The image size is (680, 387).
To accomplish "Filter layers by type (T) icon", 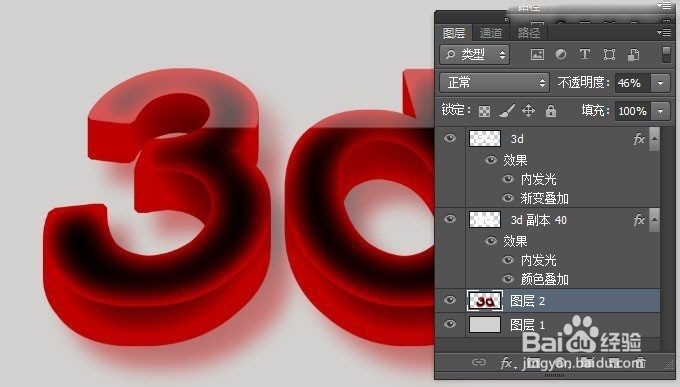I will pyautogui.click(x=585, y=55).
